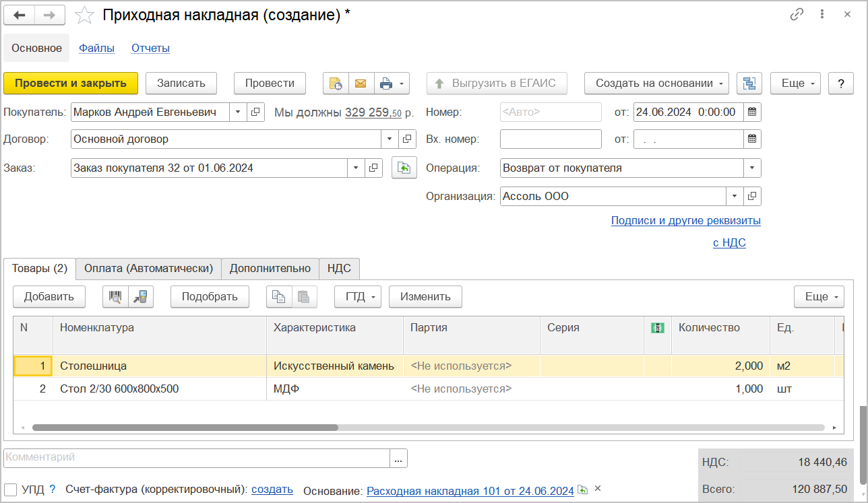
Task: Click the email envelope icon
Action: [361, 83]
